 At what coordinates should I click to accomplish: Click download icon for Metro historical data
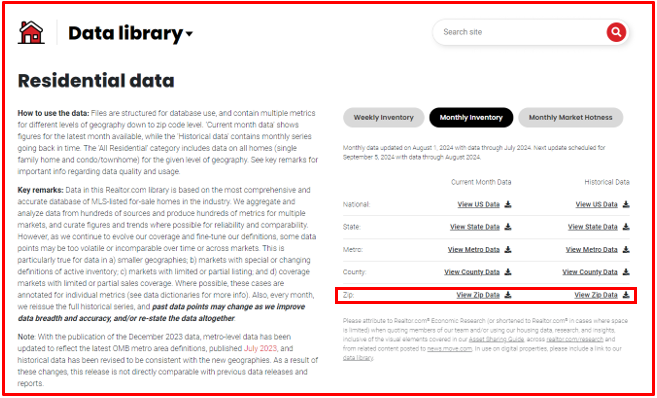[626, 250]
